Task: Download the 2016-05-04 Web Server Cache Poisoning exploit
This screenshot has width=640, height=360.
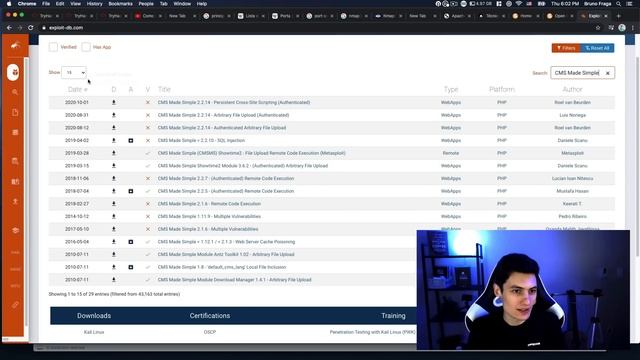Action: click(114, 242)
